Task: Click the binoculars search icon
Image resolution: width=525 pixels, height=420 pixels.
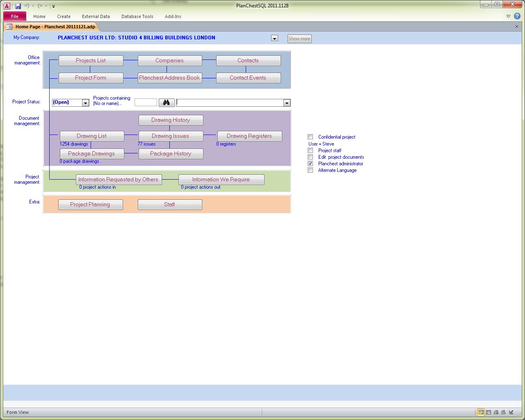Action: 167,103
